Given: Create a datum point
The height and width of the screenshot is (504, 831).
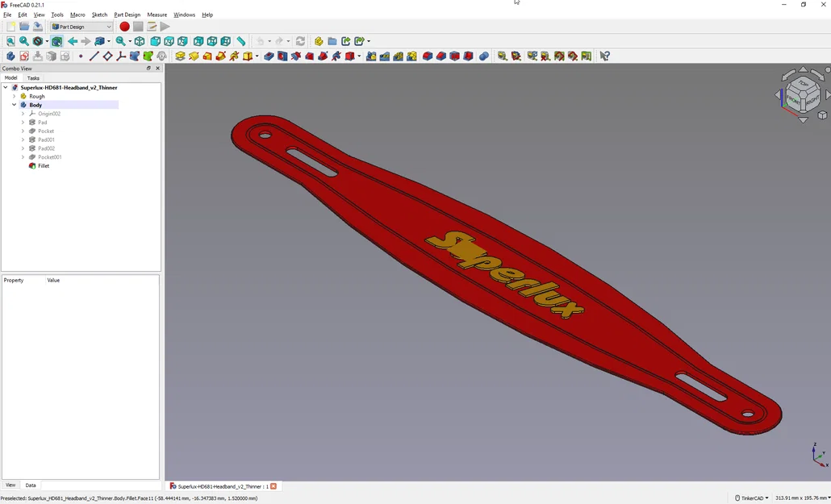Looking at the screenshot, I should [x=81, y=56].
